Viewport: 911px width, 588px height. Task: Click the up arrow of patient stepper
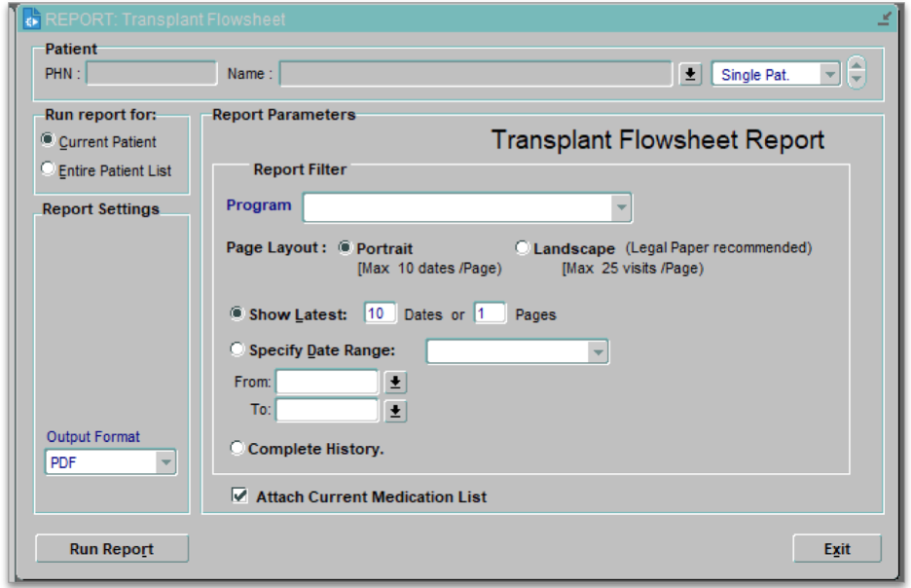856,66
